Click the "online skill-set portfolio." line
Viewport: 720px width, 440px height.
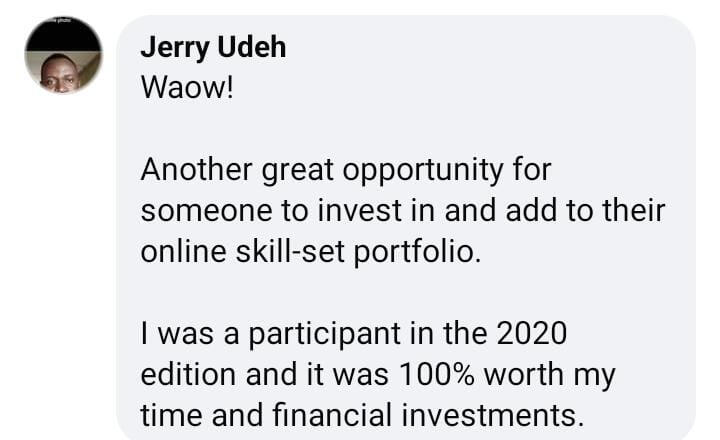coord(311,250)
